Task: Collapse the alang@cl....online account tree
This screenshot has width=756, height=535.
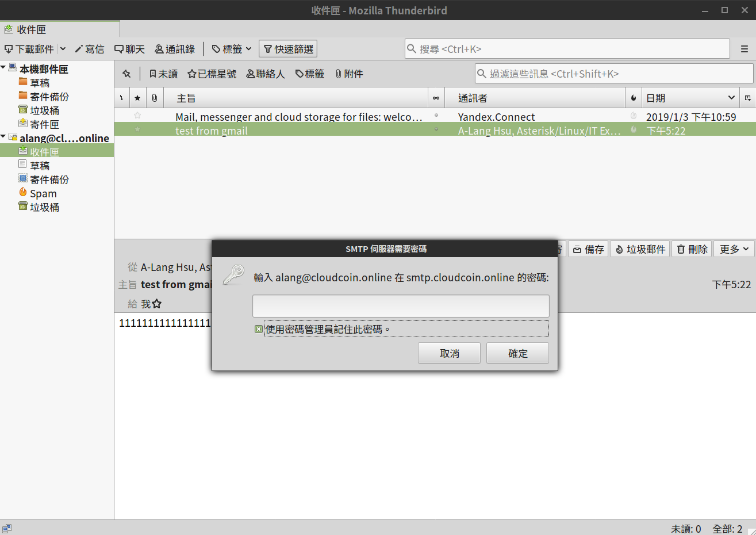Action: [x=3, y=137]
